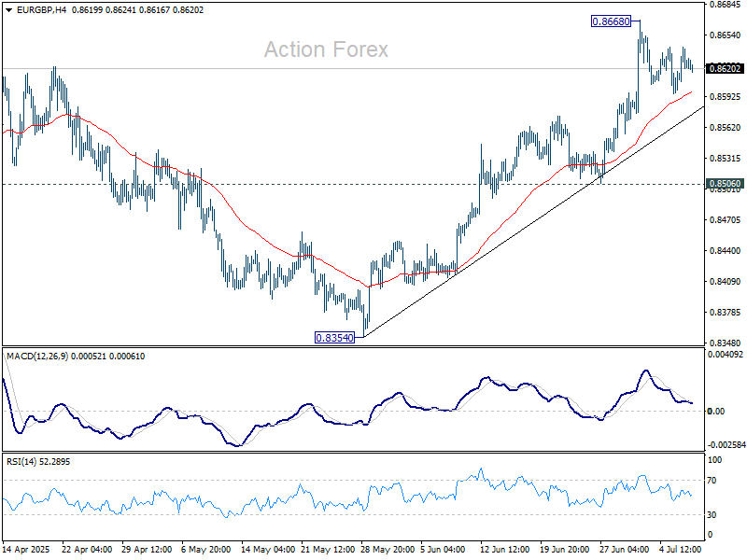Click the MACD scale value 0.004092
Screen dimensions: 747x560
point(726,355)
